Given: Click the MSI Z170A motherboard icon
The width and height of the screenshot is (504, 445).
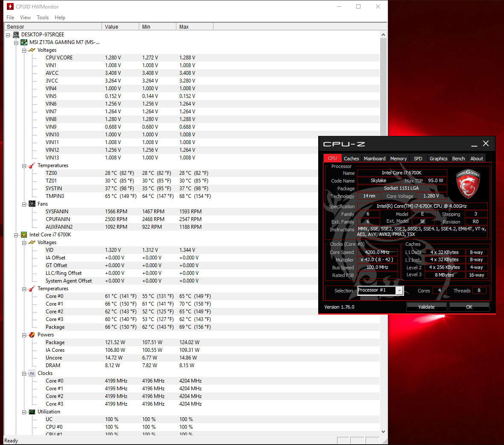Looking at the screenshot, I should (x=24, y=42).
